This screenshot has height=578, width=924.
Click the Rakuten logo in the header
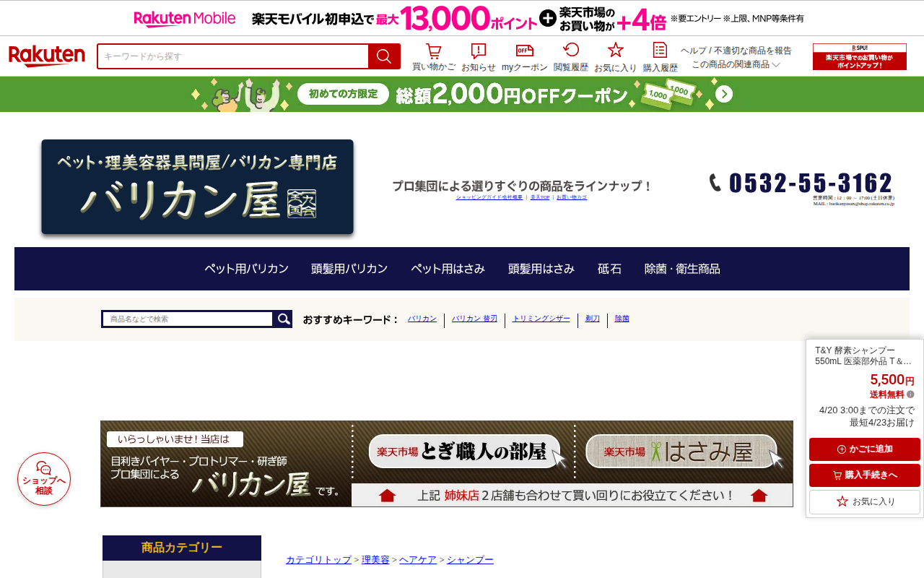[47, 56]
